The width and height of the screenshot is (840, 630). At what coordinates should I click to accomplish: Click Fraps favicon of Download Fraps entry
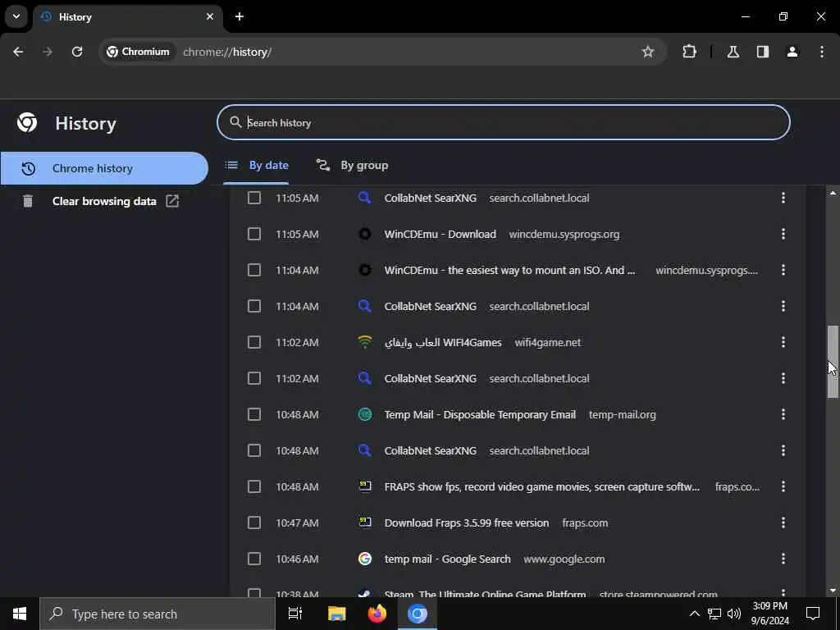365,523
